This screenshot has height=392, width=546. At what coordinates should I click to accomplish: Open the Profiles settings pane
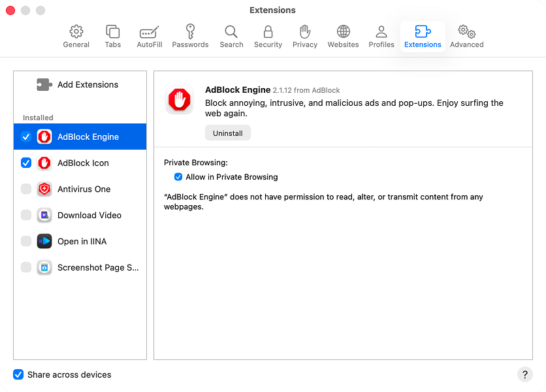[x=381, y=36]
